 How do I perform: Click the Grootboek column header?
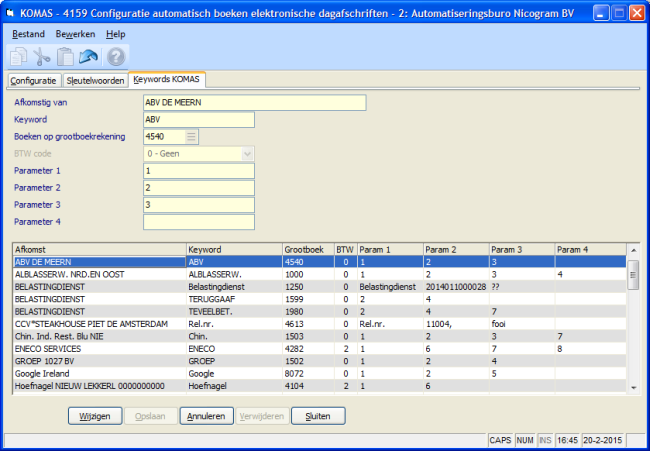click(x=308, y=250)
